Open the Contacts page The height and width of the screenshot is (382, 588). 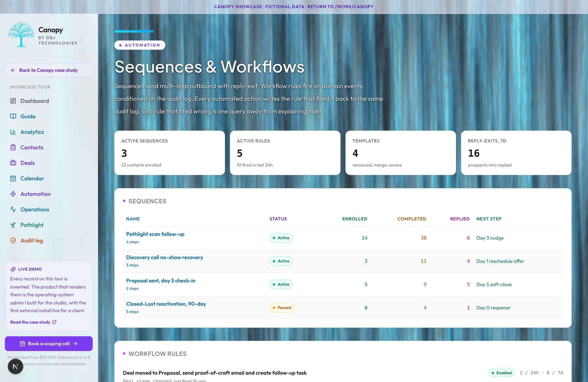(49, 147)
